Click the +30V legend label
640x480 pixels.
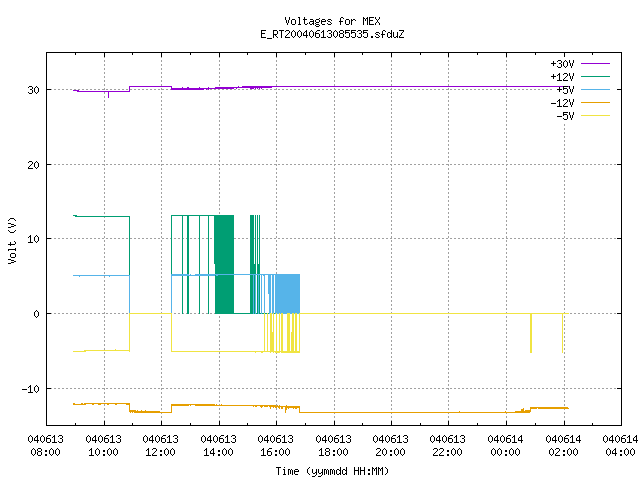click(562, 64)
